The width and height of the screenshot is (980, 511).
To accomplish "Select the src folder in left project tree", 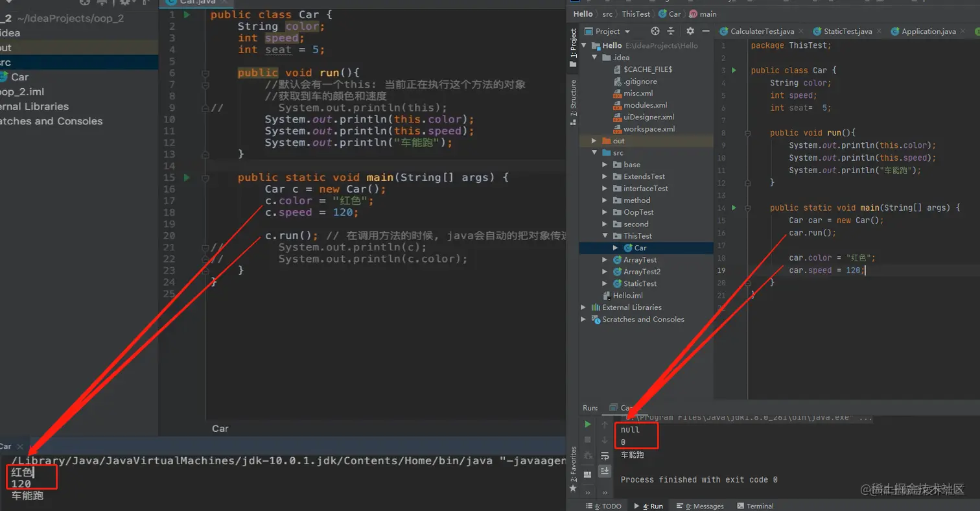I will [79, 62].
